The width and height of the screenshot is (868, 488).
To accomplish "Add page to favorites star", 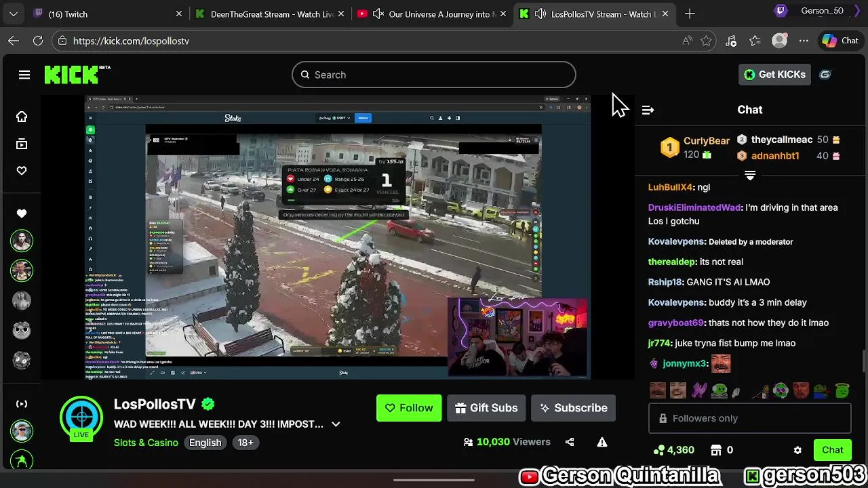I will click(706, 41).
